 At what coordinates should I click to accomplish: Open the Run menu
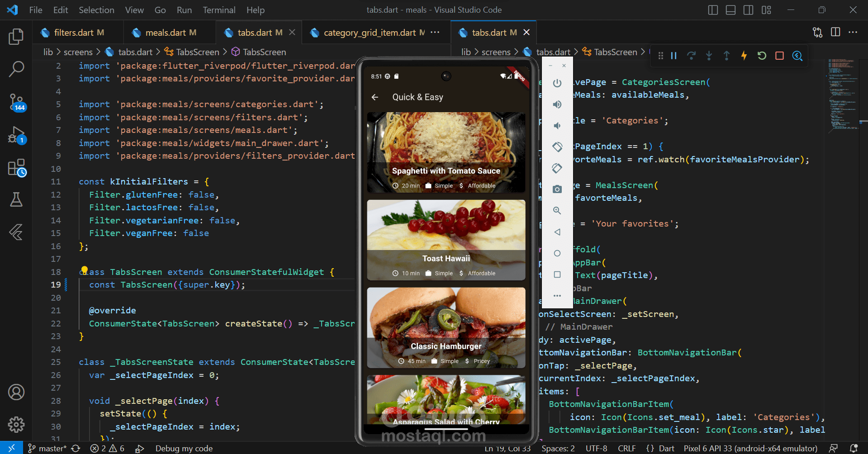pos(184,10)
